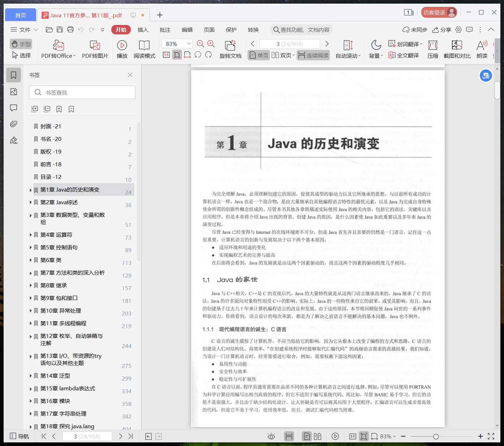Open the thumbnails panel in the sidebar
Image resolution: width=504 pixels, height=446 pixels.
coord(14,92)
